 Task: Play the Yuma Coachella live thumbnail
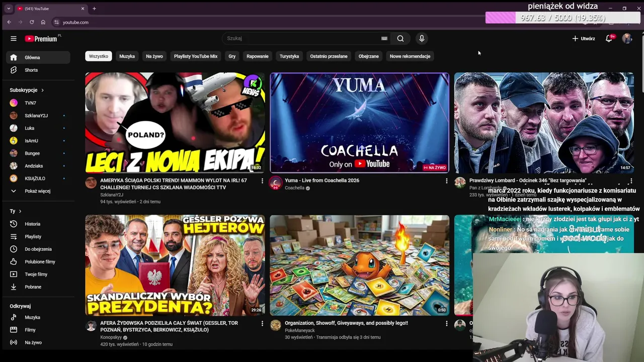(x=359, y=123)
